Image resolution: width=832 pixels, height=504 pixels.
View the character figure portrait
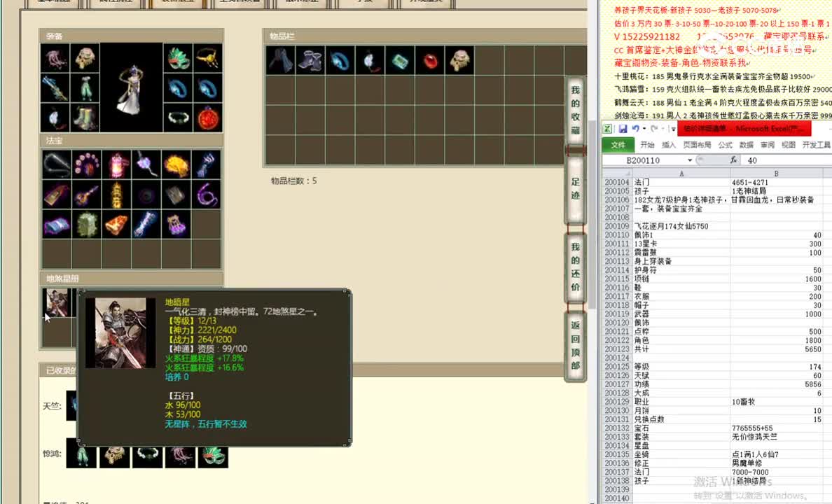[131, 87]
